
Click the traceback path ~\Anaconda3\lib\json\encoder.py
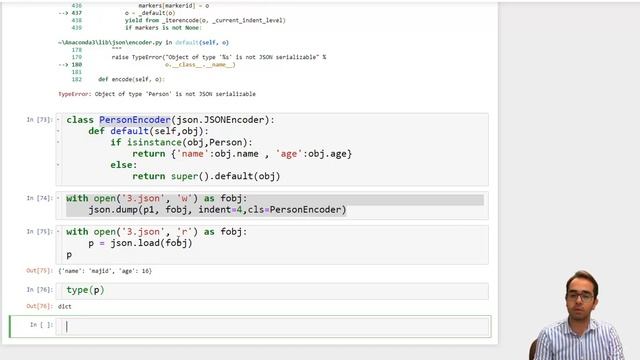110,42
